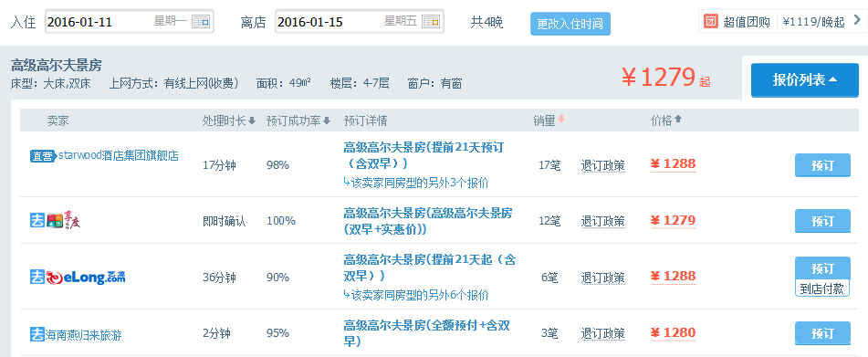Click the 团 group-buy icon
This screenshot has height=357, width=868.
tap(711, 22)
